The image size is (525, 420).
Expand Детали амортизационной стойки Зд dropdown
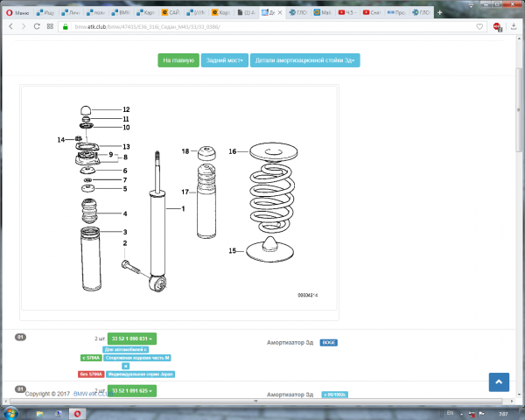(304, 60)
